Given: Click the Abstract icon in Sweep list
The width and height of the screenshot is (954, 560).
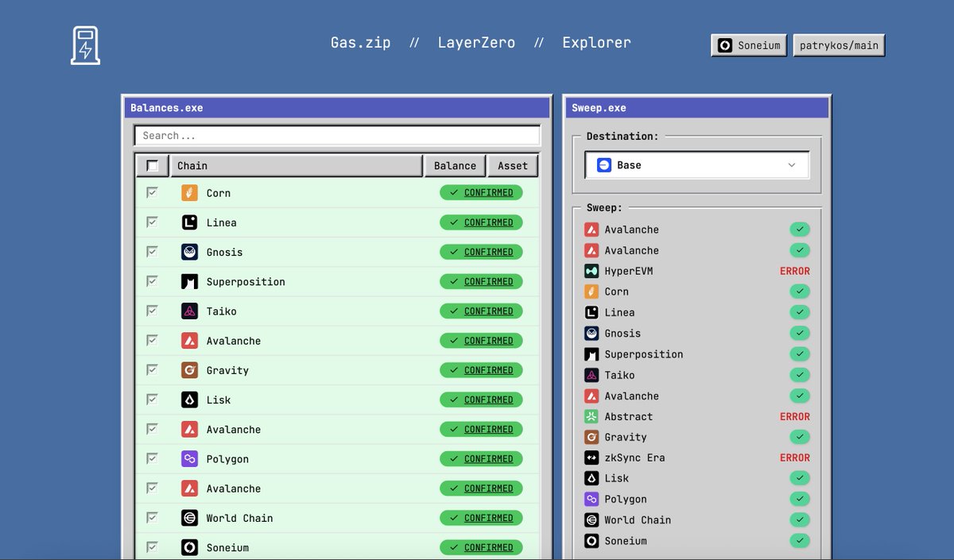Looking at the screenshot, I should 591,416.
